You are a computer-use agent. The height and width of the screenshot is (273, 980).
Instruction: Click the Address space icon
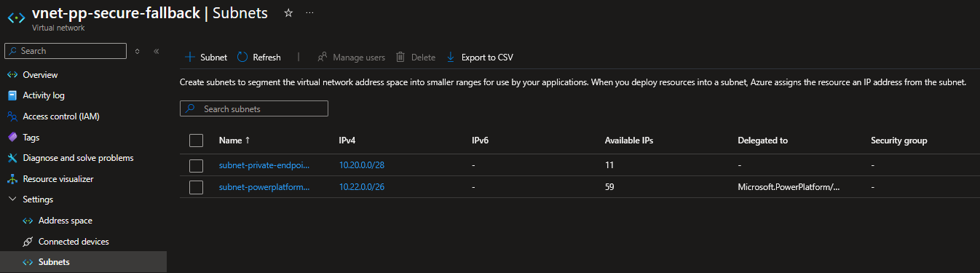pos(28,221)
